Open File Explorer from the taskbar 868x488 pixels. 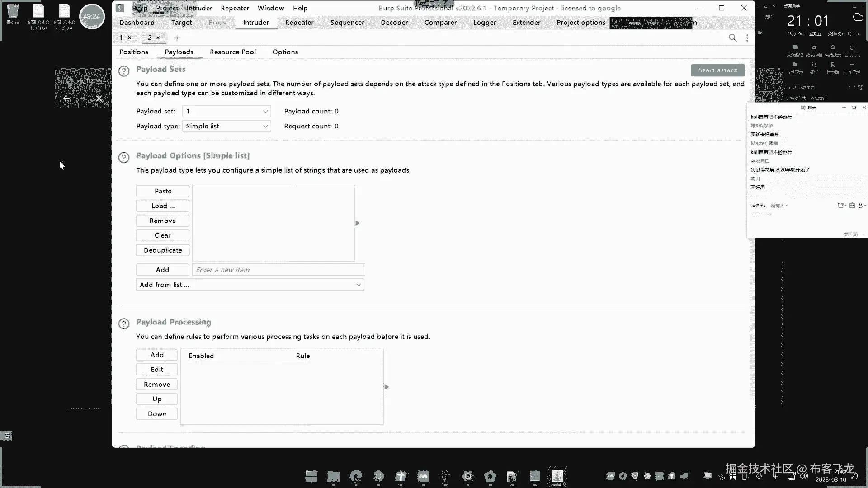[334, 476]
